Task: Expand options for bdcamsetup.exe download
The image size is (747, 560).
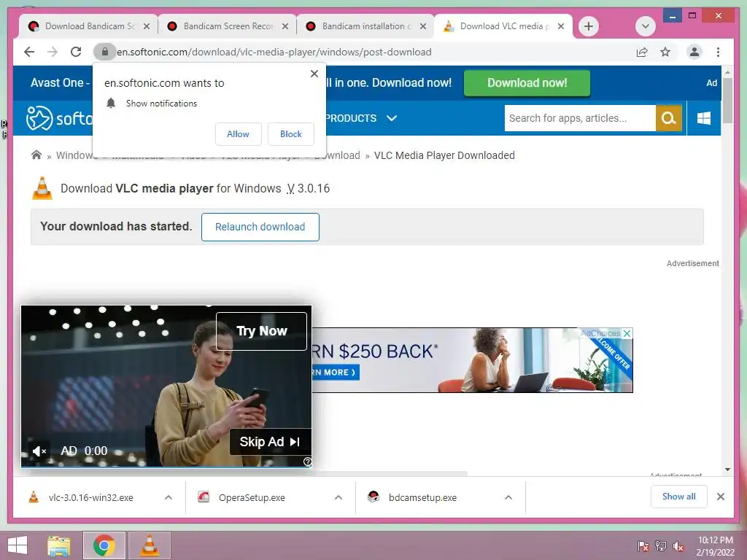Action: 508,497
